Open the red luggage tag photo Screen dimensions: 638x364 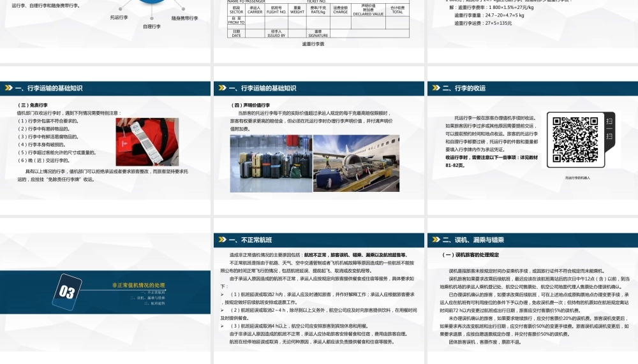147,142
